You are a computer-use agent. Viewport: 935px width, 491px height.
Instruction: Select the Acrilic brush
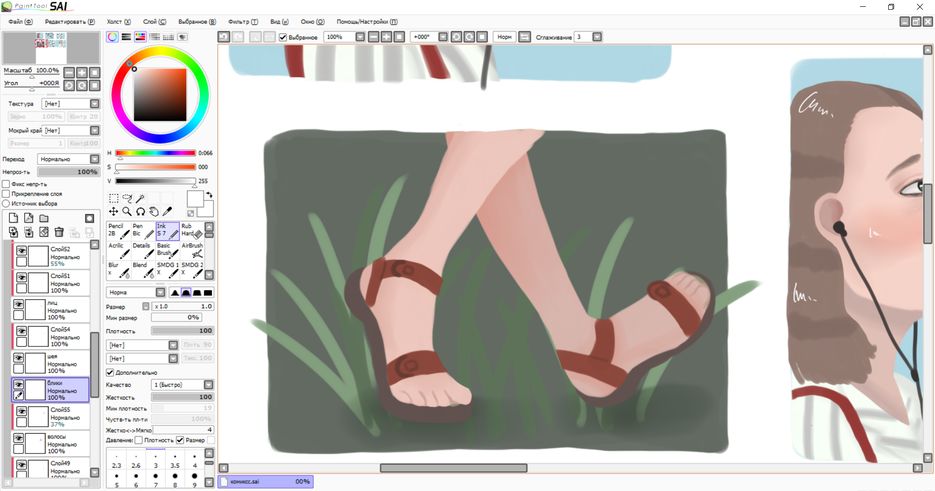click(119, 251)
